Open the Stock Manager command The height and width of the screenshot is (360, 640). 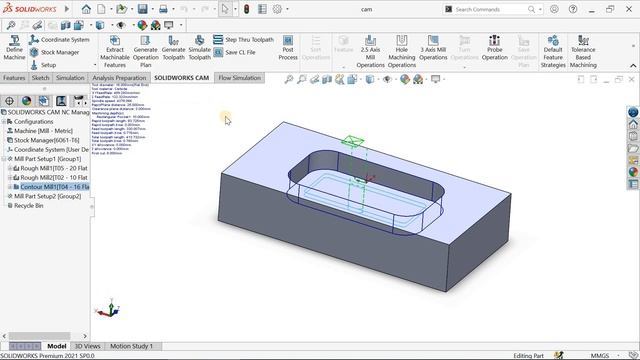54,52
